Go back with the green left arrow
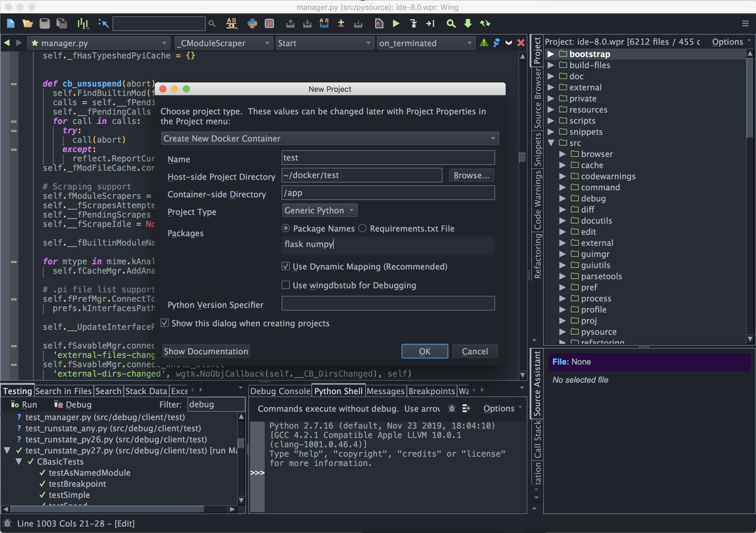 coord(7,43)
